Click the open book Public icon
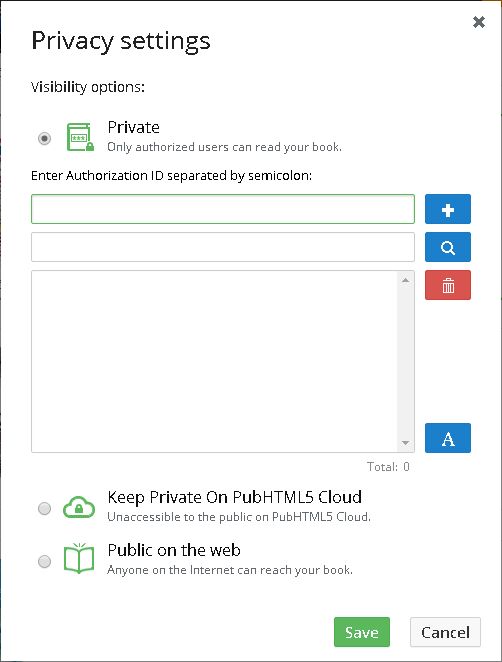The width and height of the screenshot is (502, 662). click(79, 559)
